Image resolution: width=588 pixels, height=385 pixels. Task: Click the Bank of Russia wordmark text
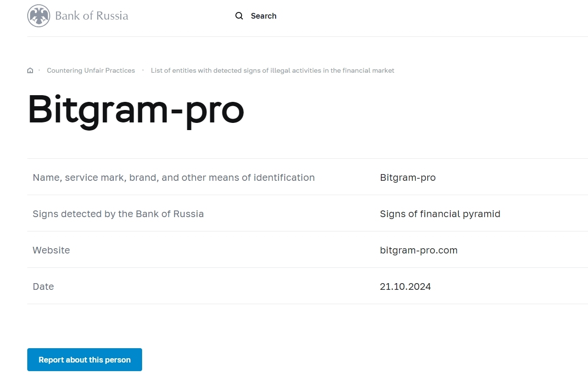[x=92, y=16]
